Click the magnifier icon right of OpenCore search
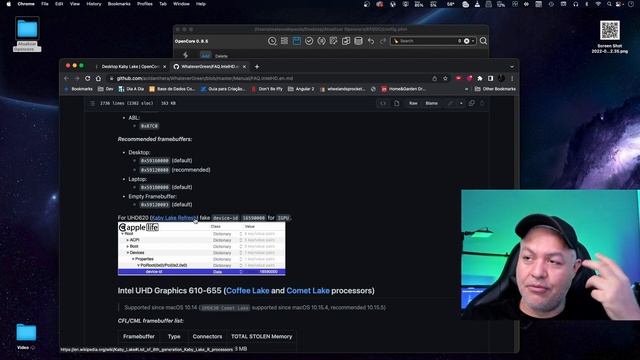Screen dimensions: 640x360 pyautogui.click(x=483, y=41)
